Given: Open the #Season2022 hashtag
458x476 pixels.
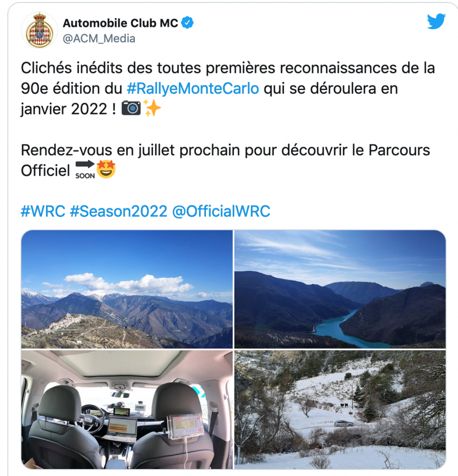Looking at the screenshot, I should [119, 211].
